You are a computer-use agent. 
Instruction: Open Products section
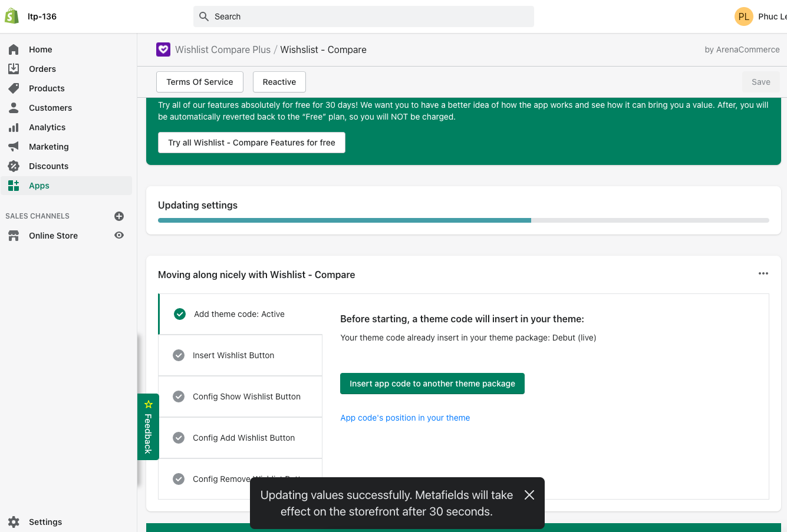(67, 88)
